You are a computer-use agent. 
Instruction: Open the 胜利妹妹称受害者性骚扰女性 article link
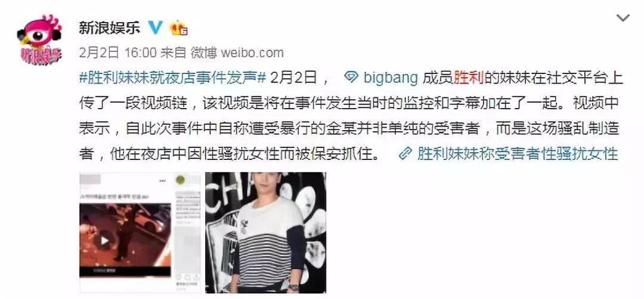point(518,154)
